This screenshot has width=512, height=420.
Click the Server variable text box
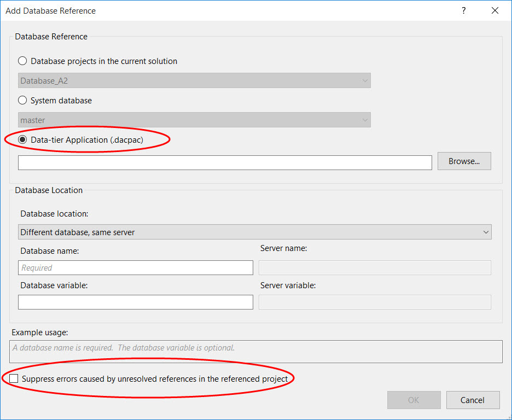tap(375, 302)
